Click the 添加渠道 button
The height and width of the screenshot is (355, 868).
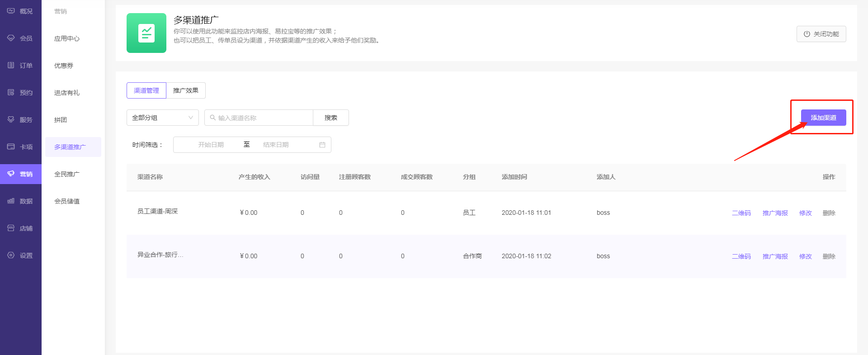point(823,118)
